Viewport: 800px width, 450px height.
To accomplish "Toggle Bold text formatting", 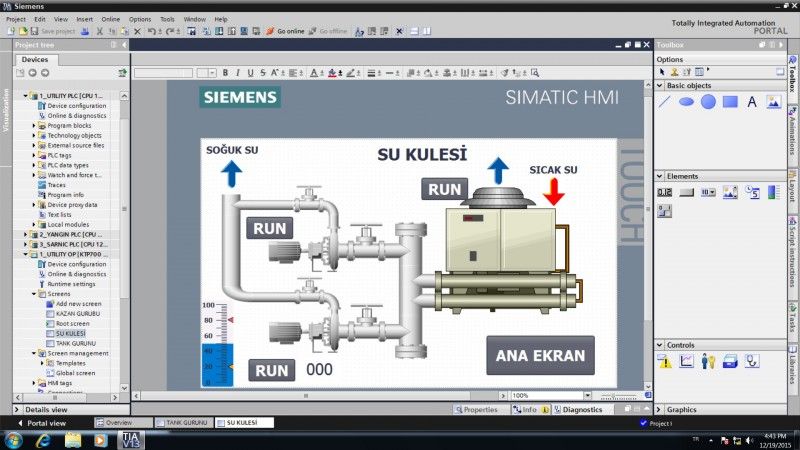I will [225, 73].
